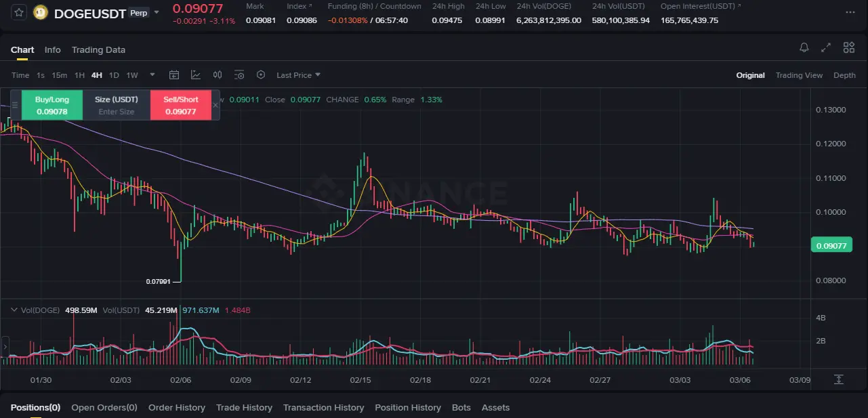868x418 pixels.
Task: Select the 1D interval
Action: (x=114, y=75)
